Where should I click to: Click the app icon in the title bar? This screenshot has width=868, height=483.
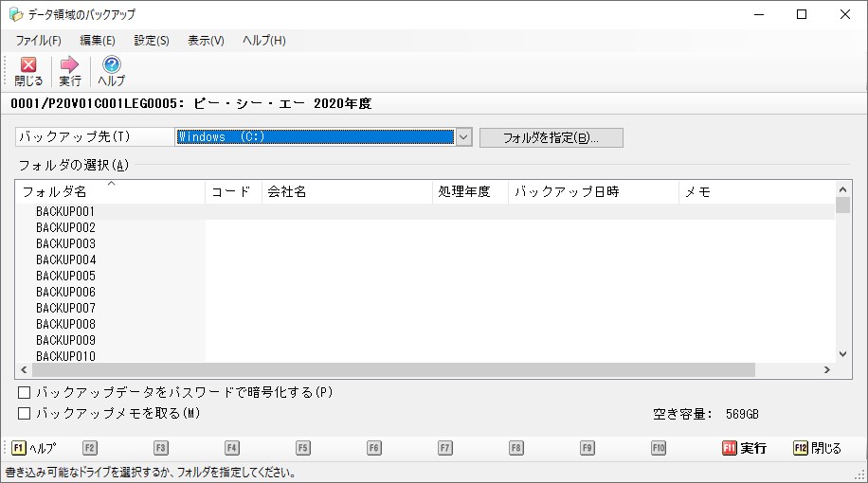(x=15, y=14)
